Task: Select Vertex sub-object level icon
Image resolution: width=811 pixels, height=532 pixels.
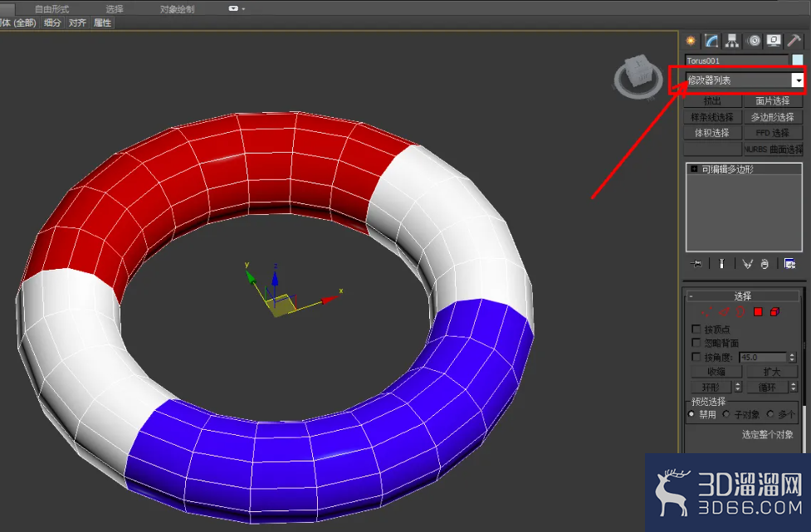Action: pyautogui.click(x=706, y=312)
